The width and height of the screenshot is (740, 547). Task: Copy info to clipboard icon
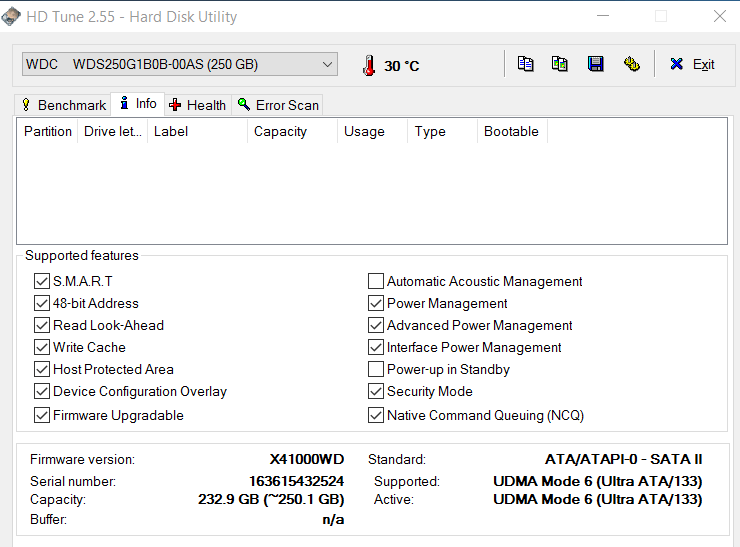pos(525,64)
